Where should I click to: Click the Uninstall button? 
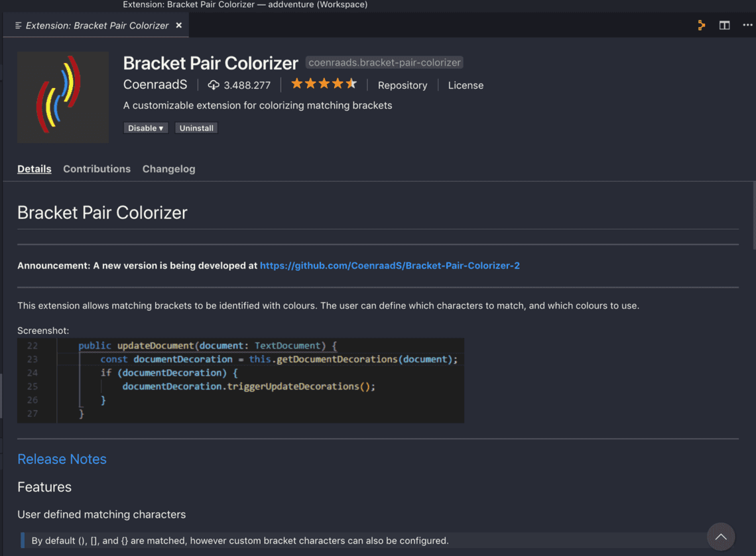(x=196, y=128)
